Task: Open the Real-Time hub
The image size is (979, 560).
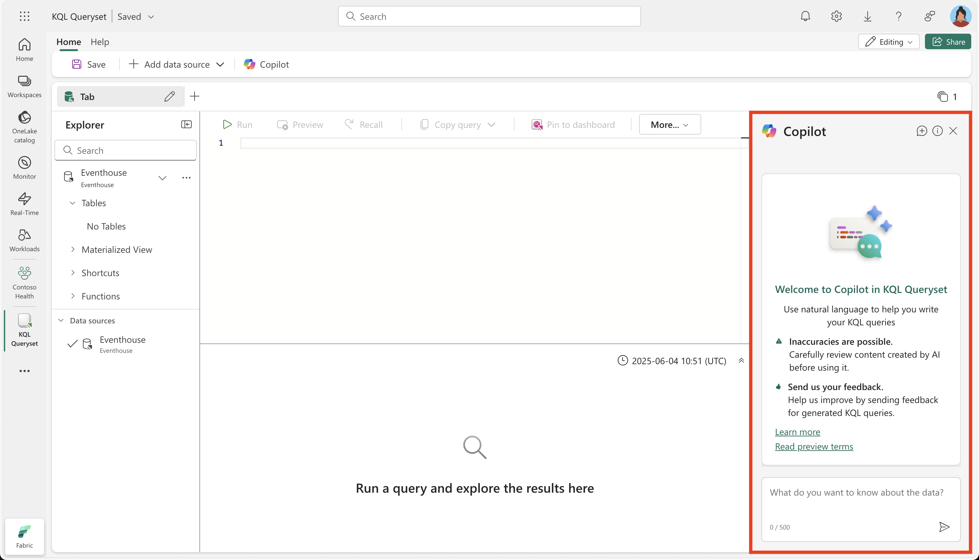Action: coord(24,204)
